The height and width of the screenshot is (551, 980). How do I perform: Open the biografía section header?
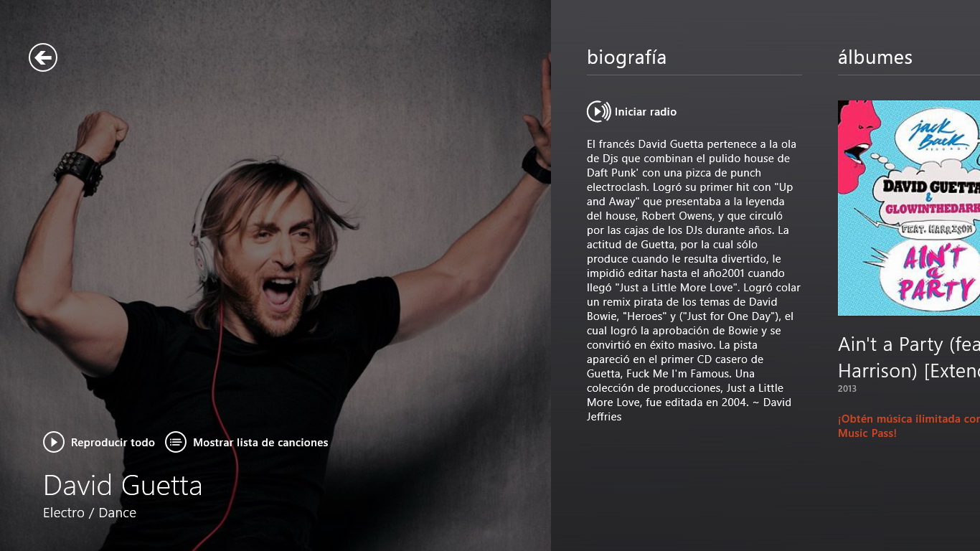pyautogui.click(x=626, y=57)
